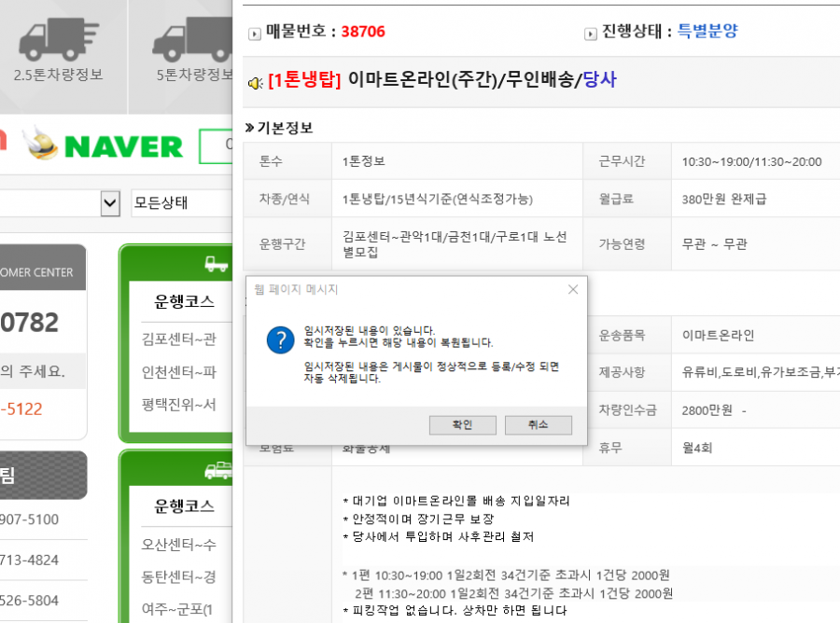This screenshot has height=623, width=840.
Task: Click the 대기업 이마트온라인몰 description line
Action: (x=456, y=501)
